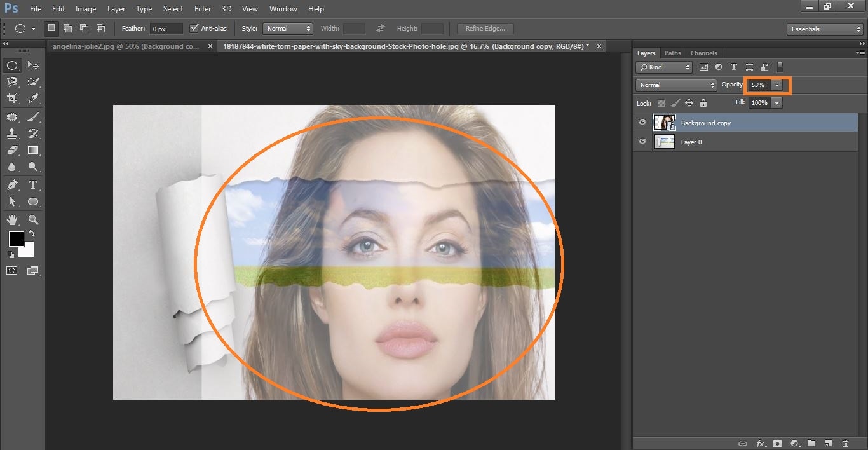The image size is (868, 450).
Task: Open the Filter menu
Action: coord(203,9)
